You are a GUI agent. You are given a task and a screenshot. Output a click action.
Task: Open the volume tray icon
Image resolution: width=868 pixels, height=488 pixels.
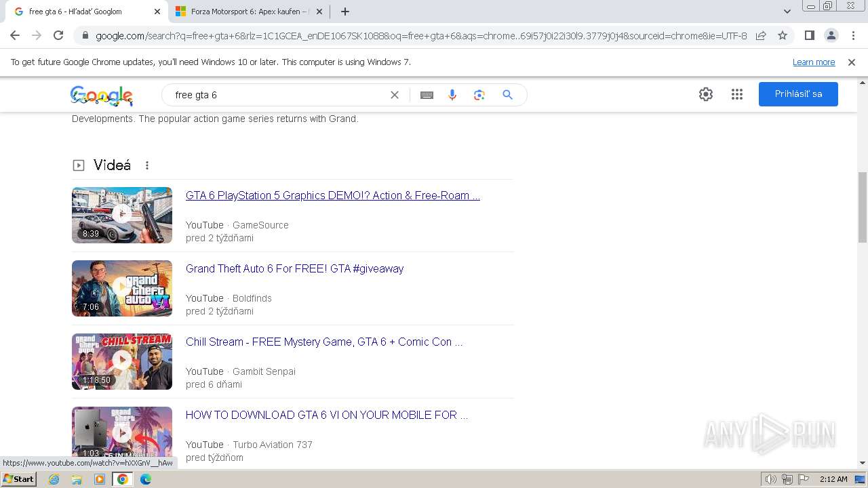coord(770,479)
